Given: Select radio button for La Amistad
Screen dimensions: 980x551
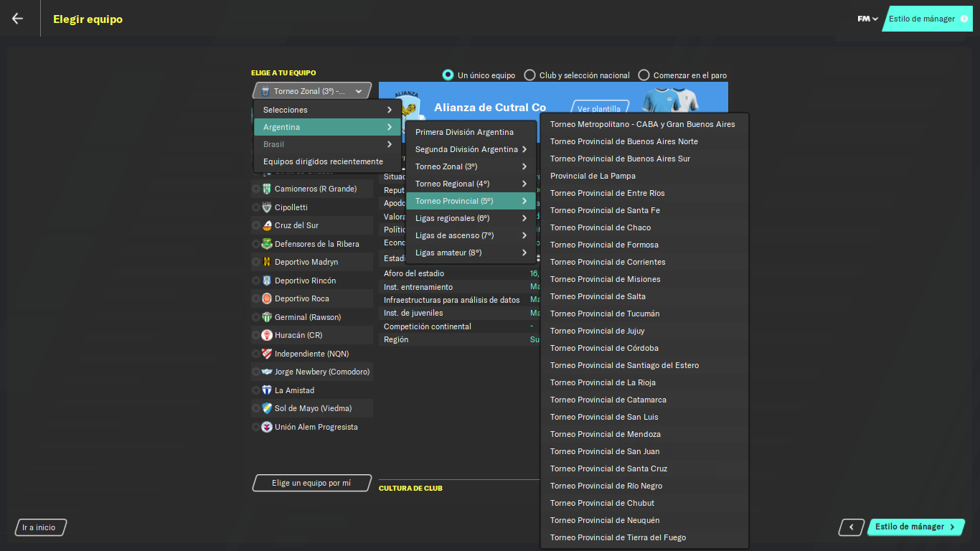Looking at the screenshot, I should [x=256, y=390].
